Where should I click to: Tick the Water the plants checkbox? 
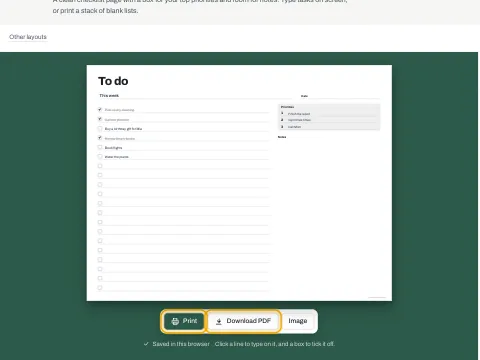(x=100, y=156)
